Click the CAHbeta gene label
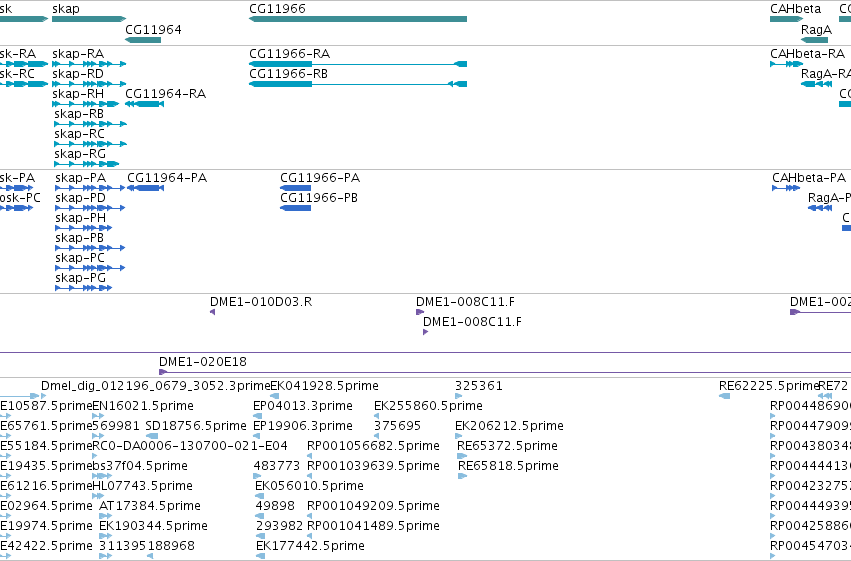 click(x=795, y=9)
